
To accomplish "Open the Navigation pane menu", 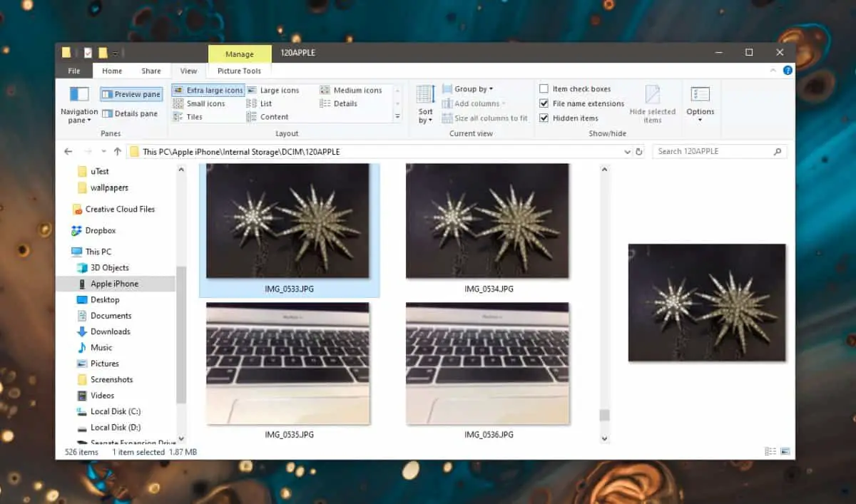I will click(79, 105).
